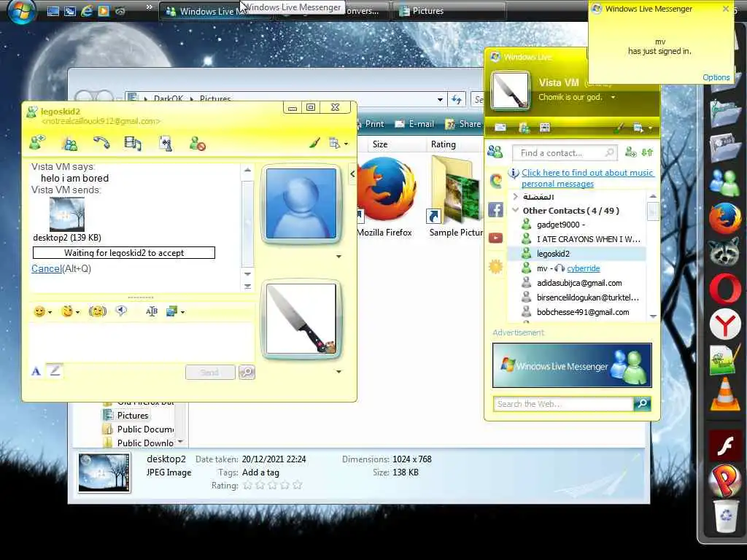Image resolution: width=747 pixels, height=560 pixels.
Task: Open the show menu dropdown in chat window
Action: 338,143
